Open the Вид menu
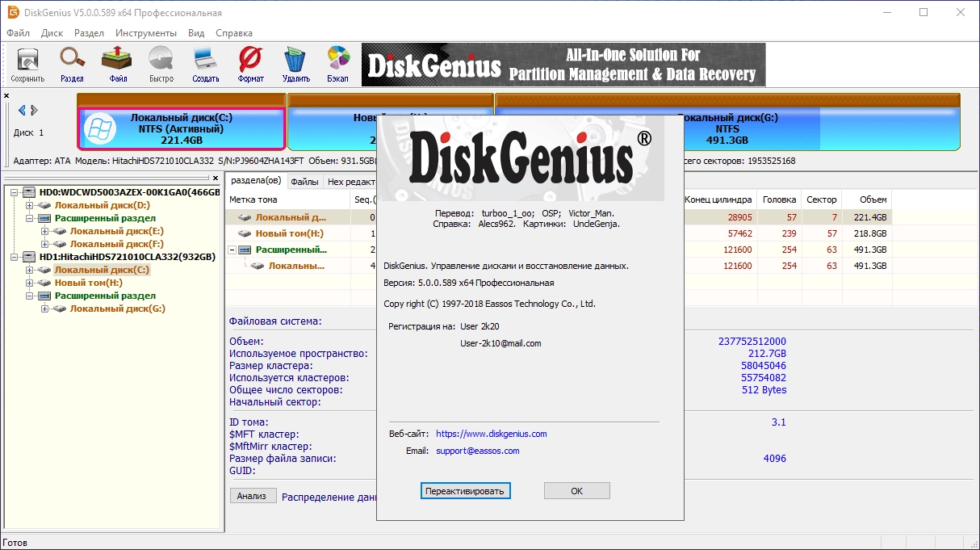This screenshot has width=980, height=550. pyautogui.click(x=196, y=33)
